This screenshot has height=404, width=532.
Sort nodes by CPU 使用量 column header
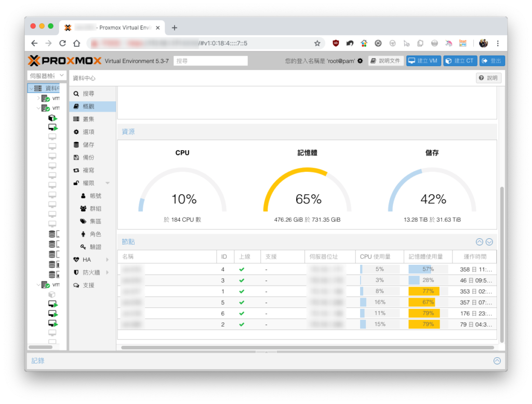[379, 257]
